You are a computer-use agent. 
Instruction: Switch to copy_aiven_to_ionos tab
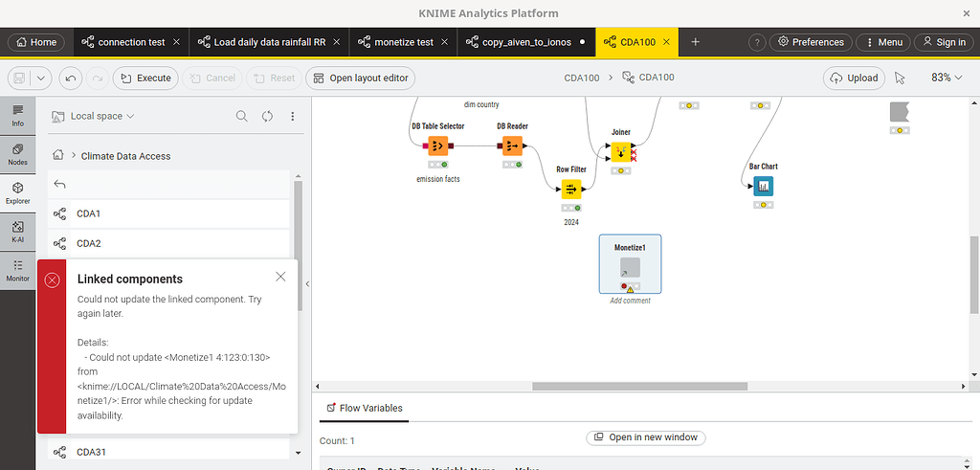coord(526,42)
